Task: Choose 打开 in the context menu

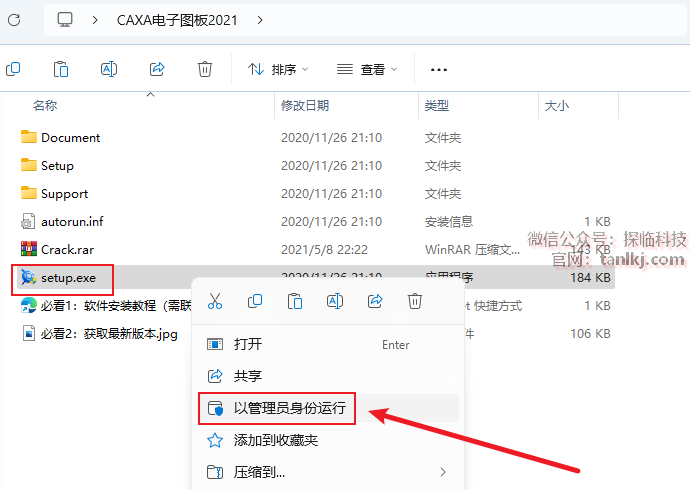Action: 328,344
